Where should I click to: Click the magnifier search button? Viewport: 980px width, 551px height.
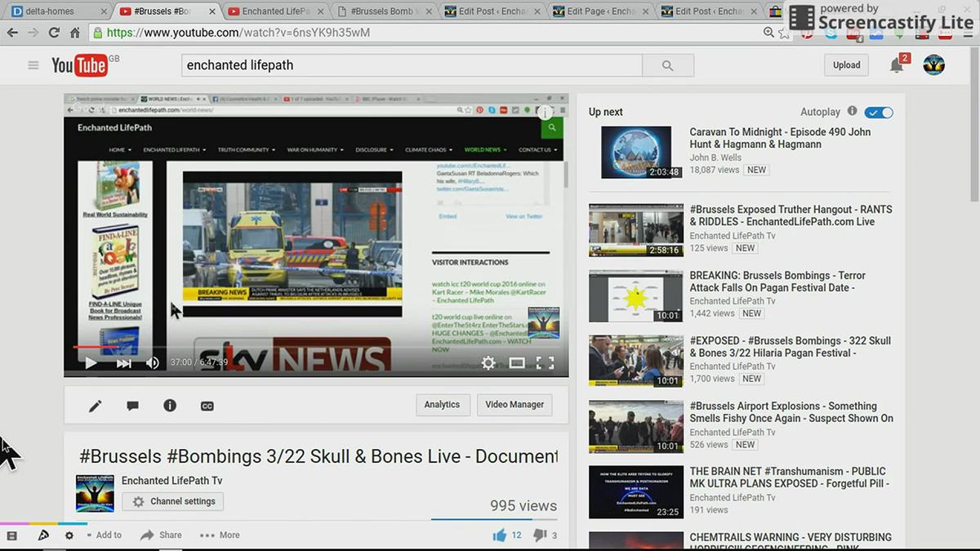point(667,65)
